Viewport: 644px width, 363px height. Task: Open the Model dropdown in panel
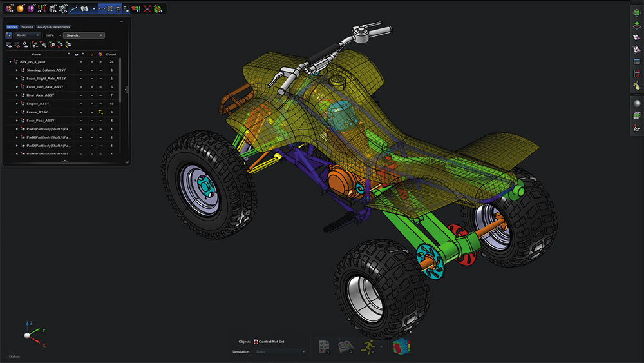27,35
